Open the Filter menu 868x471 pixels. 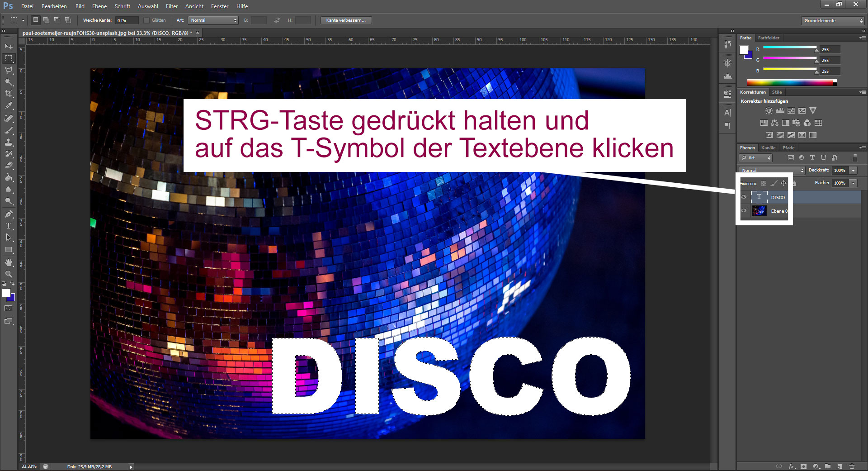click(x=171, y=6)
